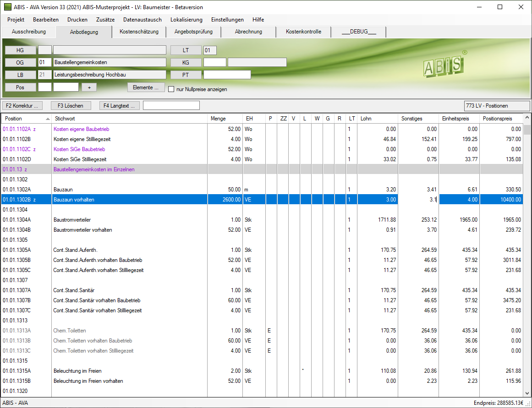The width and height of the screenshot is (532, 408).
Task: Open the Drucken menu
Action: 77,20
